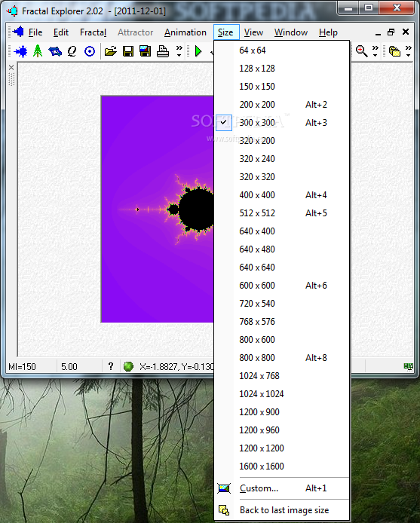
Task: Select 1200 x 960 size
Action: tap(282, 430)
